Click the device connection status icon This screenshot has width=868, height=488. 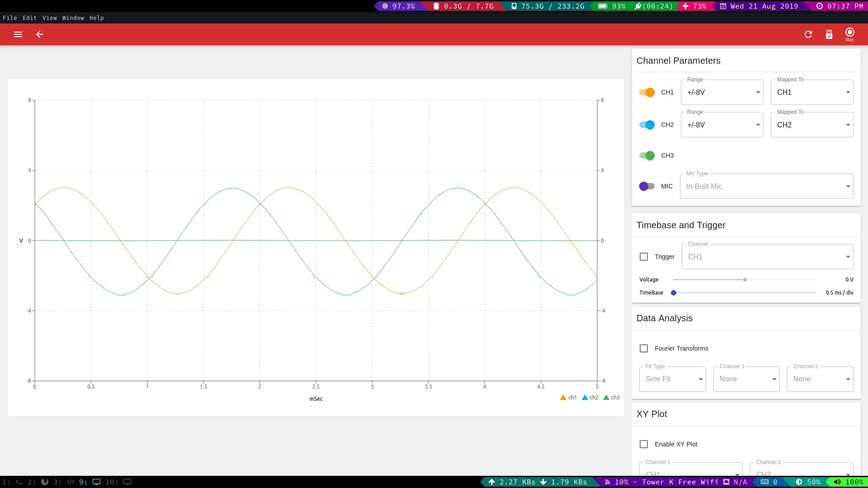pyautogui.click(x=829, y=34)
